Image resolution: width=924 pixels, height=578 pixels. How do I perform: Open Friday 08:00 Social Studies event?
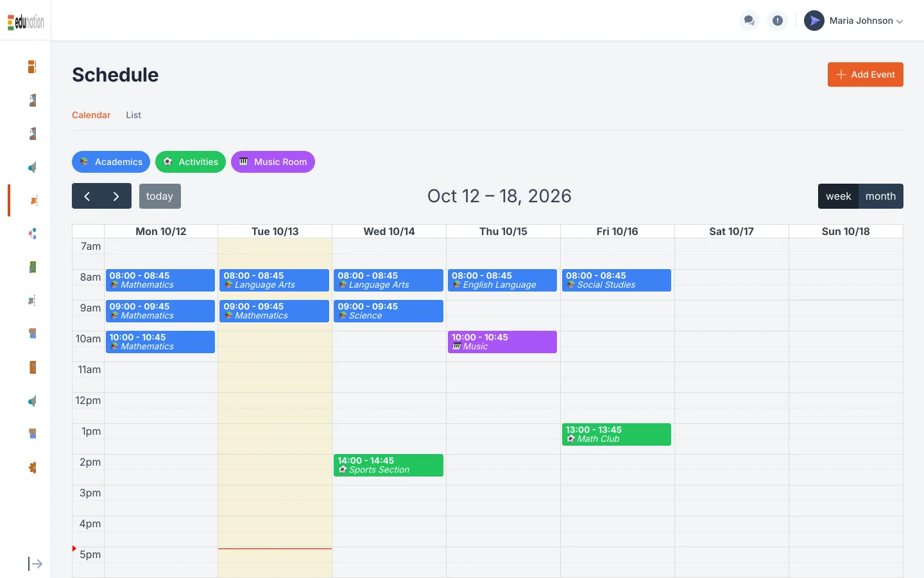[x=617, y=280]
